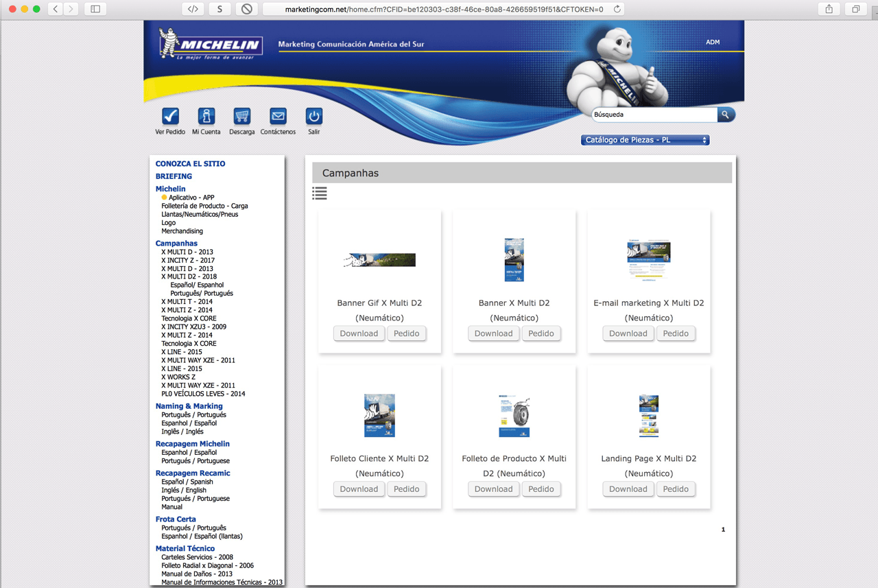This screenshot has height=588, width=878.
Task: Open Safari share button
Action: click(829, 9)
